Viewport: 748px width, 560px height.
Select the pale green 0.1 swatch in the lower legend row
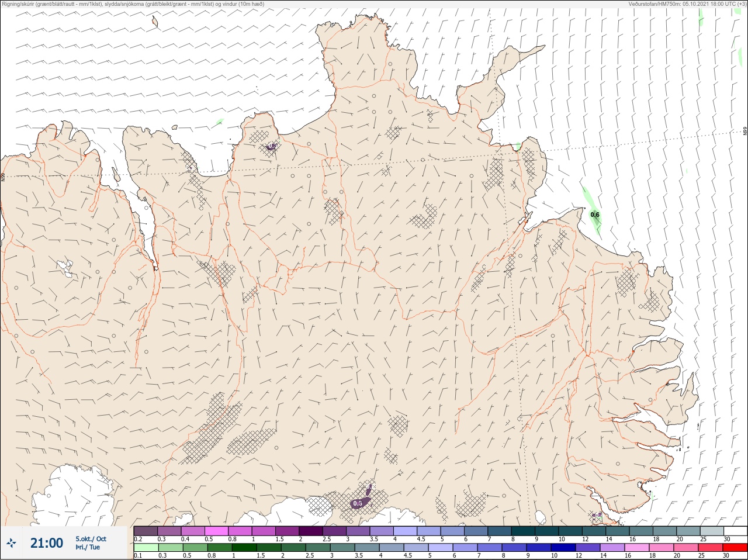click(x=146, y=548)
